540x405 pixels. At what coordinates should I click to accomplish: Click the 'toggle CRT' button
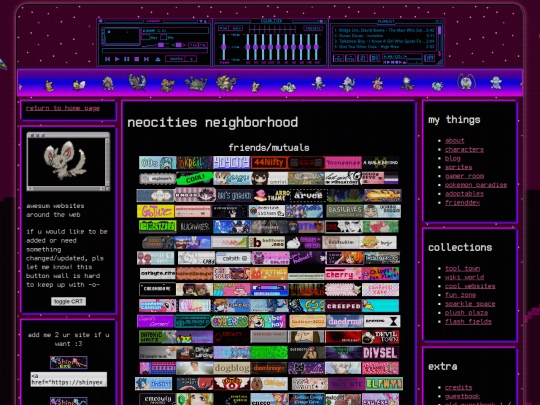click(x=69, y=301)
